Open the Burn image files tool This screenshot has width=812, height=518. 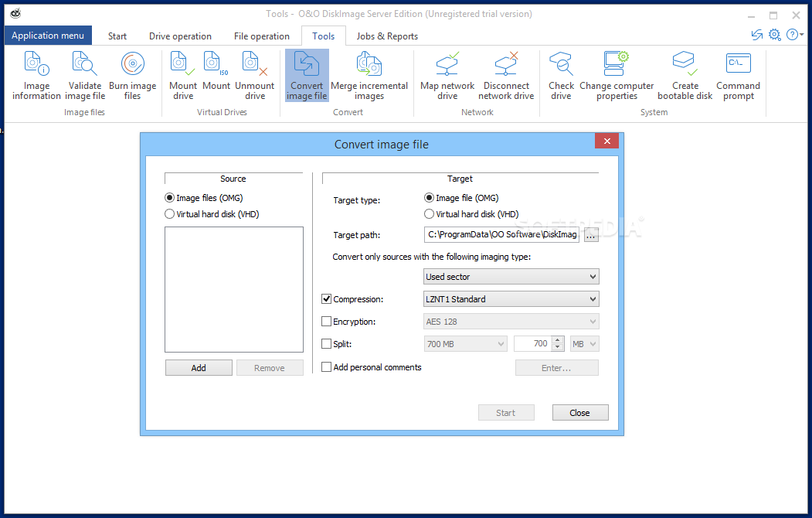pyautogui.click(x=133, y=76)
